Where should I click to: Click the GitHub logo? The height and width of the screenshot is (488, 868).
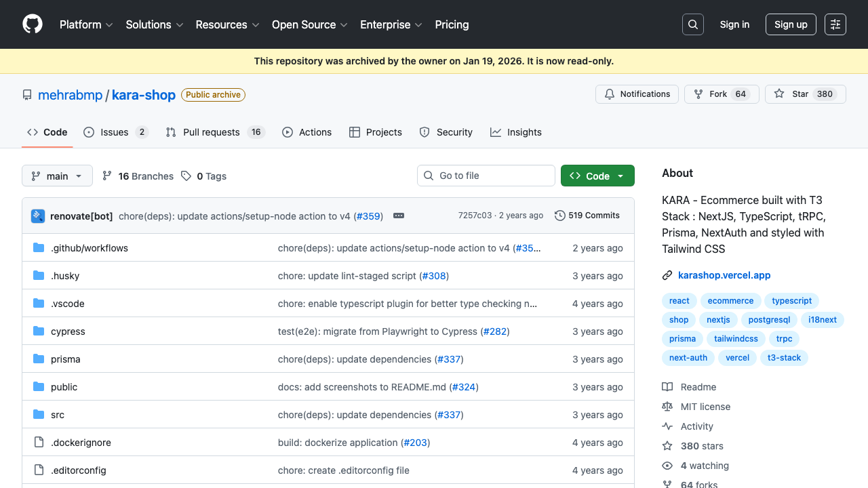pos(32,24)
